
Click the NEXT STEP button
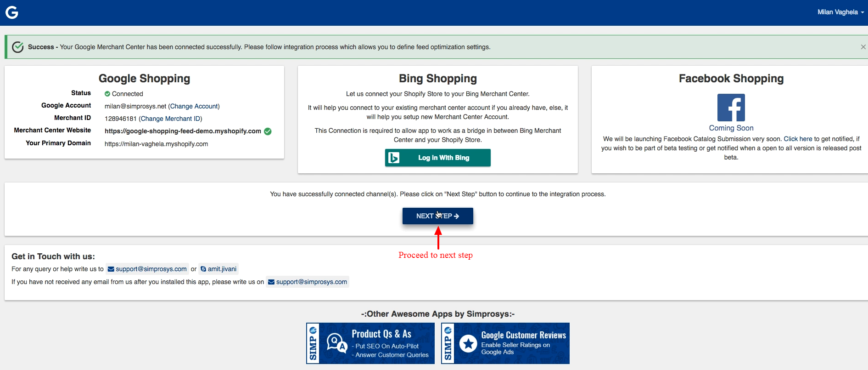[438, 216]
